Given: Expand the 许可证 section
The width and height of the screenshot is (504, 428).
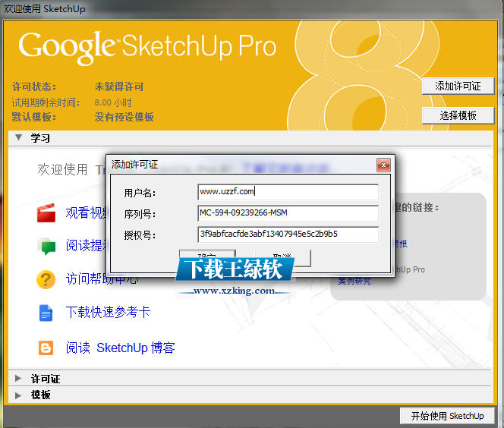Looking at the screenshot, I should coord(18,379).
